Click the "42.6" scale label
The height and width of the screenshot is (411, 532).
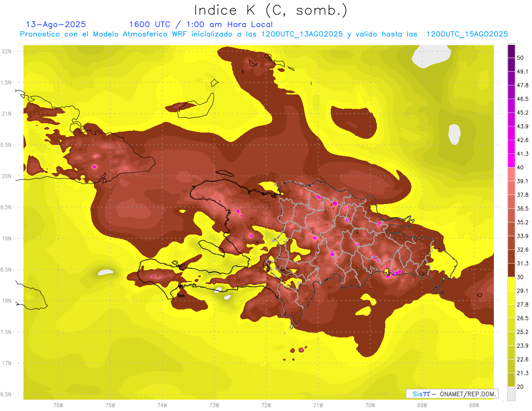point(522,140)
